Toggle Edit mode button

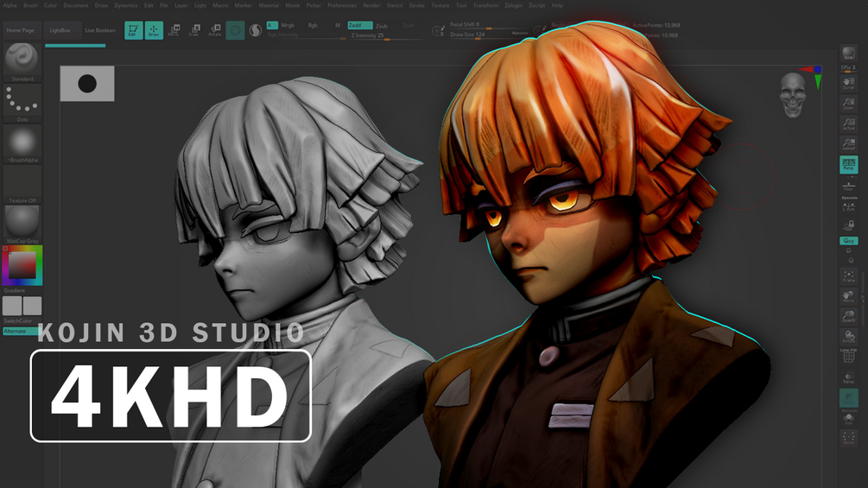pos(133,30)
